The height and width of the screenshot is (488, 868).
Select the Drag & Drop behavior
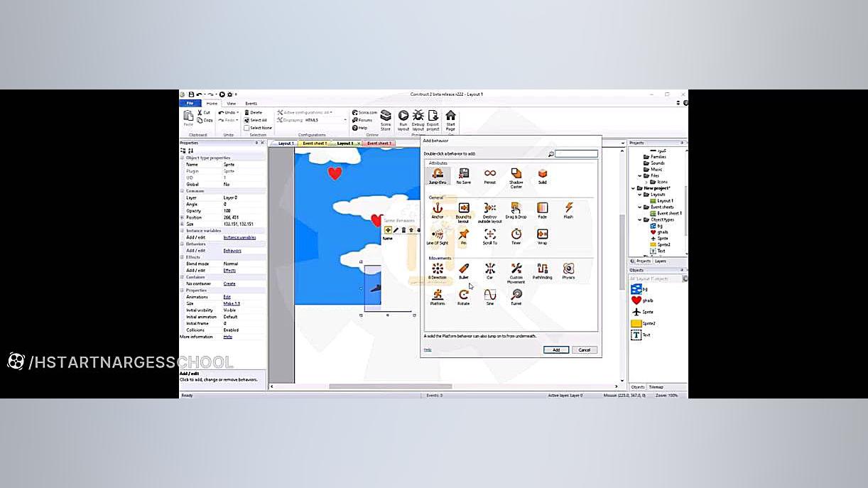point(516,210)
